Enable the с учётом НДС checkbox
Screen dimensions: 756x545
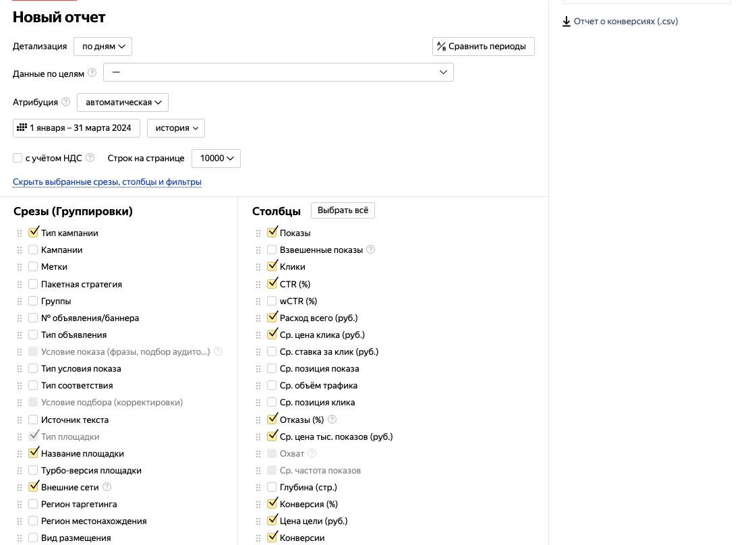point(18,158)
